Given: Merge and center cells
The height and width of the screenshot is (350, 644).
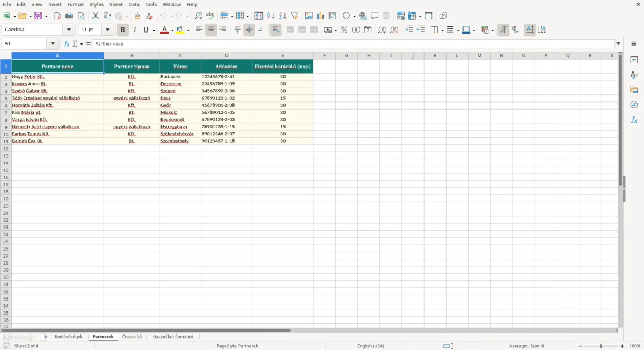Looking at the screenshot, I should 290,30.
